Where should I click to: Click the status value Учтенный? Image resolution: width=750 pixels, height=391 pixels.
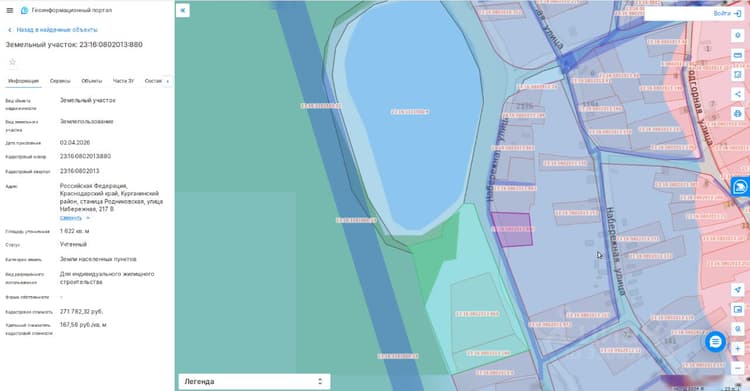click(x=73, y=245)
